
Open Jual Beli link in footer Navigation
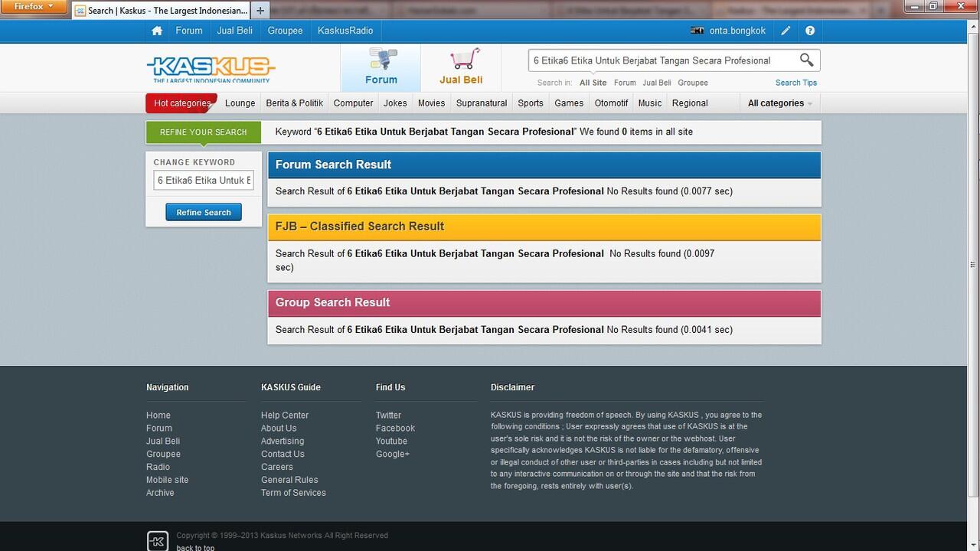tap(163, 442)
